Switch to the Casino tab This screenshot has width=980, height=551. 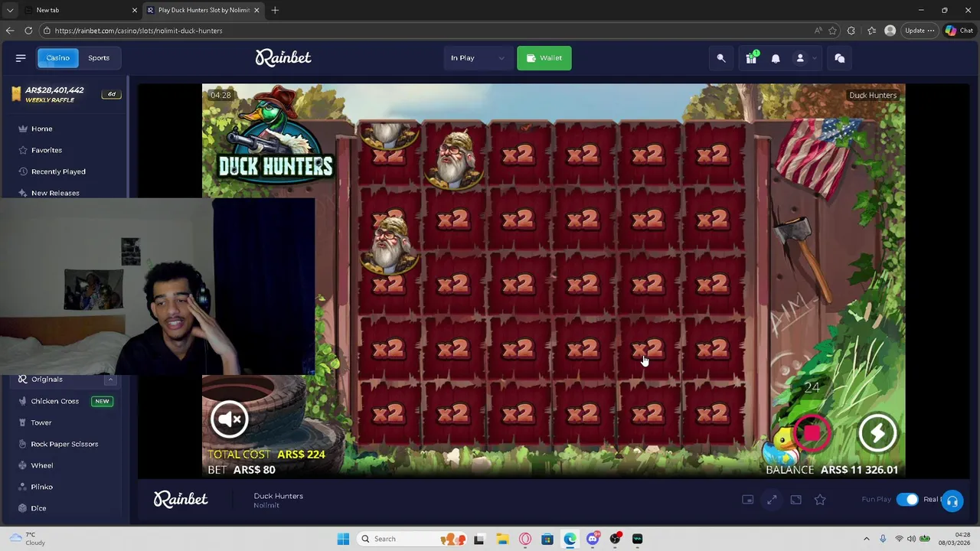click(x=57, y=57)
